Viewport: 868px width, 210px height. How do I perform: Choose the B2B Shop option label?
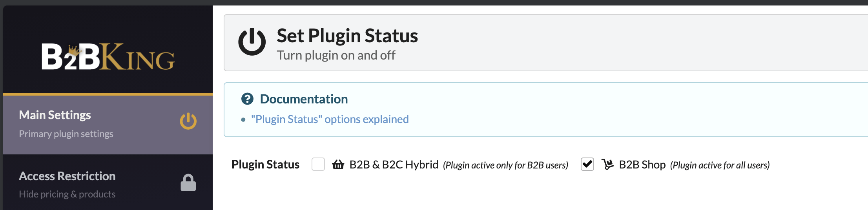(x=642, y=165)
